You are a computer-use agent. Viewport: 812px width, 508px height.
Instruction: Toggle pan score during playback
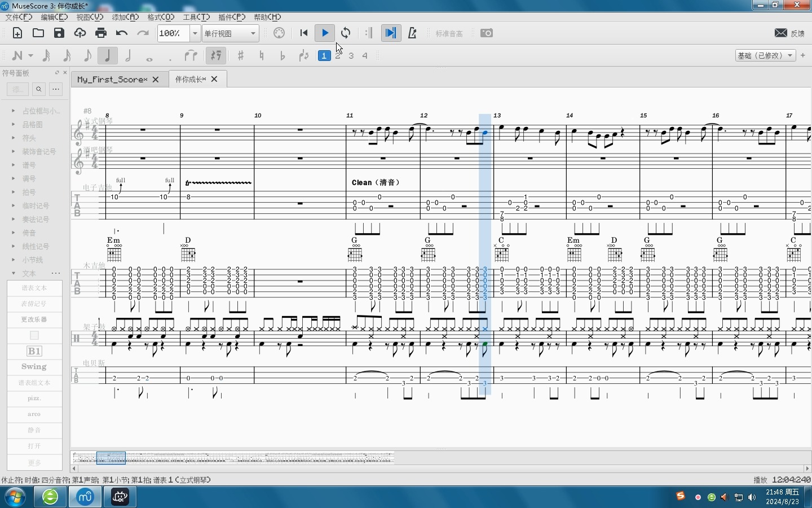pos(390,33)
